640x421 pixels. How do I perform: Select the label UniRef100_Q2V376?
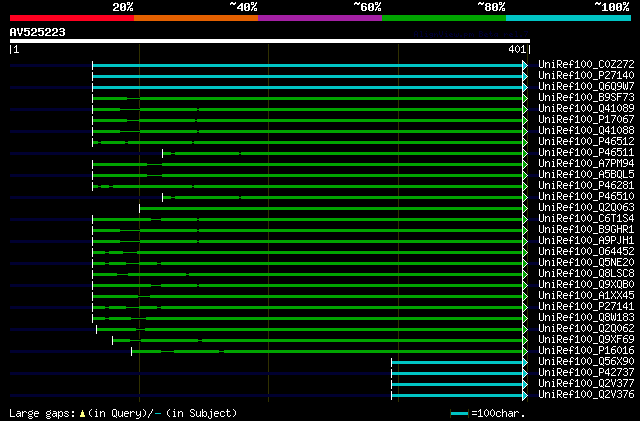tap(586, 395)
